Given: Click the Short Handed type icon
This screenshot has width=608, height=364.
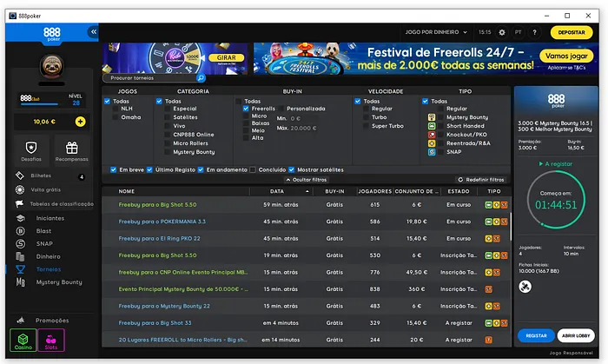Looking at the screenshot, I should coord(432,126).
